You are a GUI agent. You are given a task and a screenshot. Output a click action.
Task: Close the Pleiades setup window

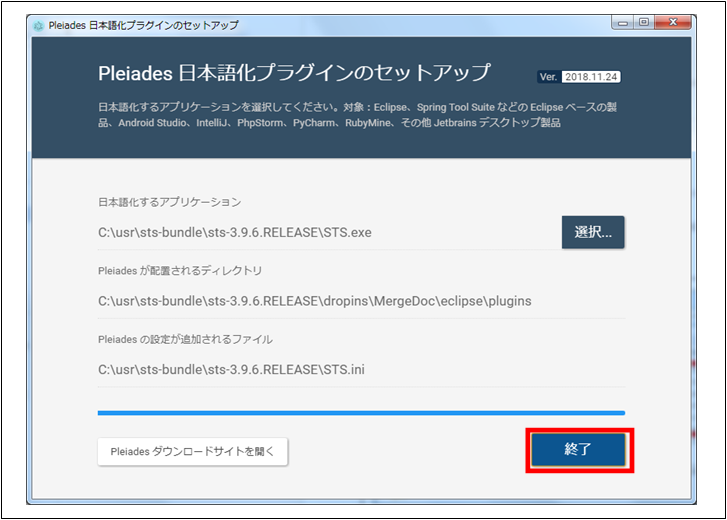[x=671, y=23]
